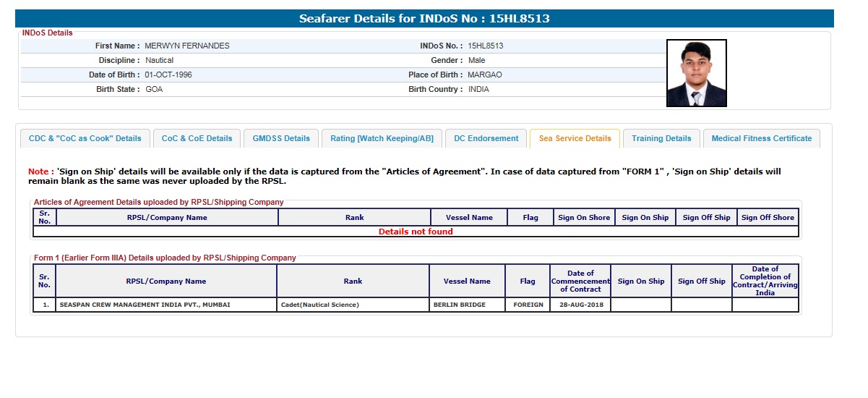Click the Date of Commencement of Contract header
Viewport: 868px width, 398px height.
point(580,281)
